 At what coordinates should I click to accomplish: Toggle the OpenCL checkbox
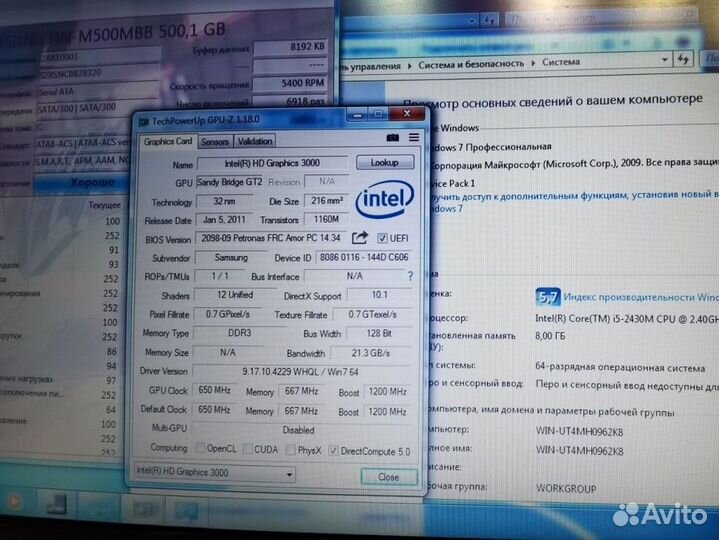pos(200,447)
